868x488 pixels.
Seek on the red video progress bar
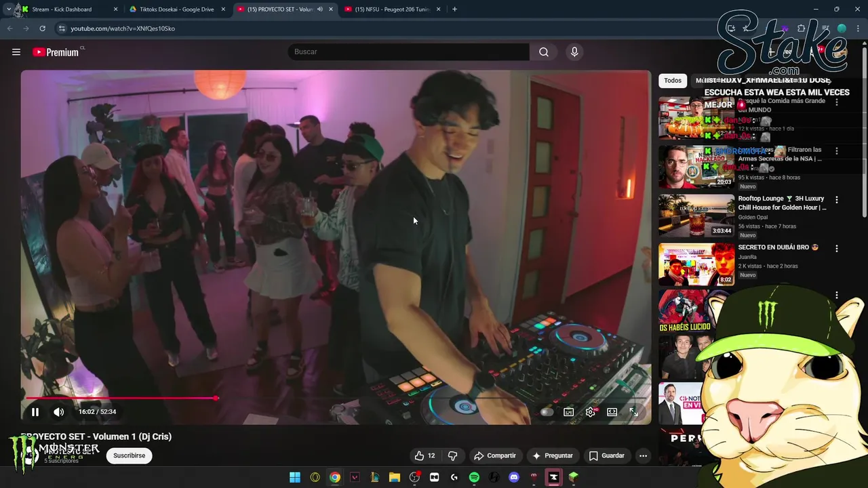pos(336,398)
